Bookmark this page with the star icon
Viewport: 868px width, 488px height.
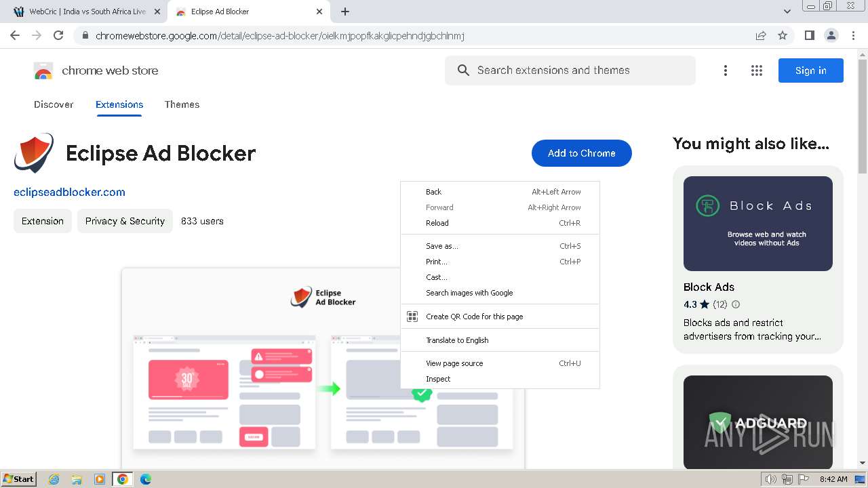tap(783, 36)
